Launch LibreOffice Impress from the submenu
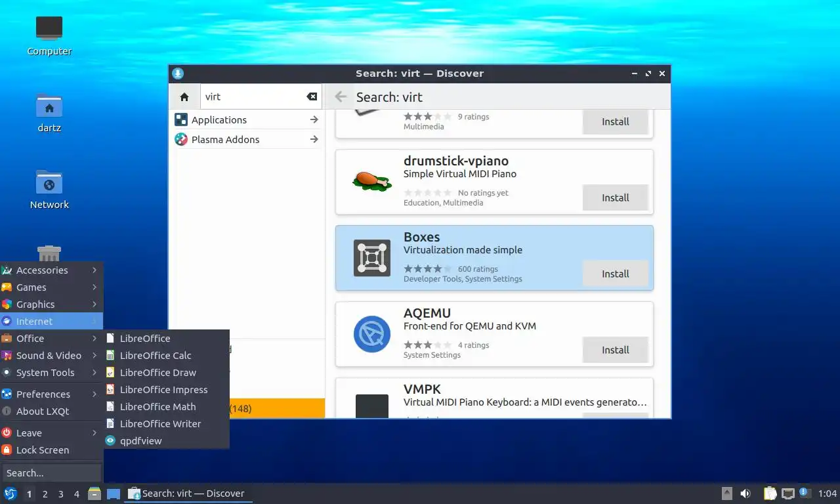The width and height of the screenshot is (840, 504). click(166, 390)
